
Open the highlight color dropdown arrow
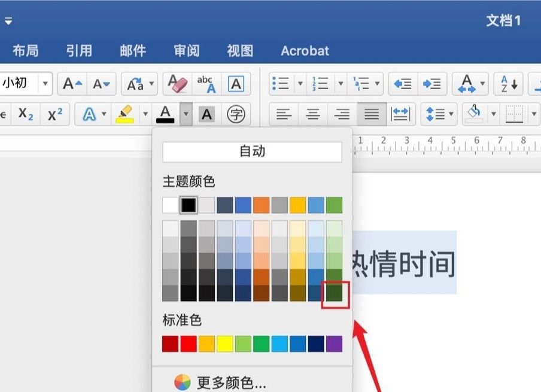(145, 114)
